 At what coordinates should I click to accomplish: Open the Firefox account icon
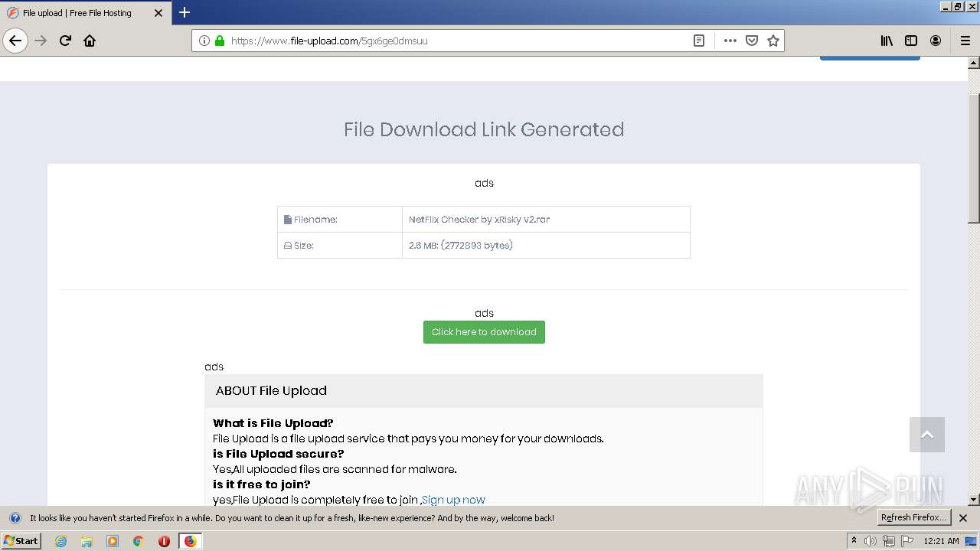coord(936,41)
